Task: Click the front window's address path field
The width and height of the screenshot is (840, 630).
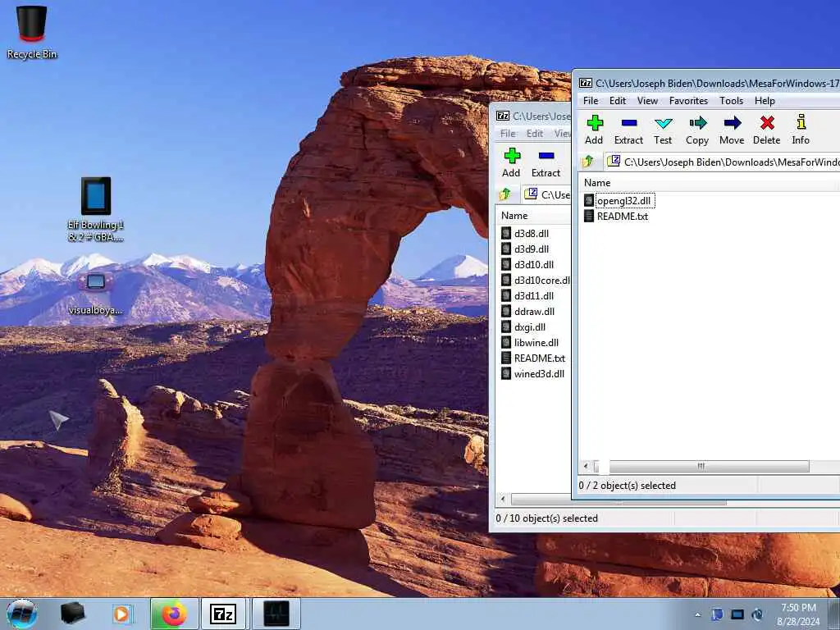Action: pyautogui.click(x=722, y=162)
